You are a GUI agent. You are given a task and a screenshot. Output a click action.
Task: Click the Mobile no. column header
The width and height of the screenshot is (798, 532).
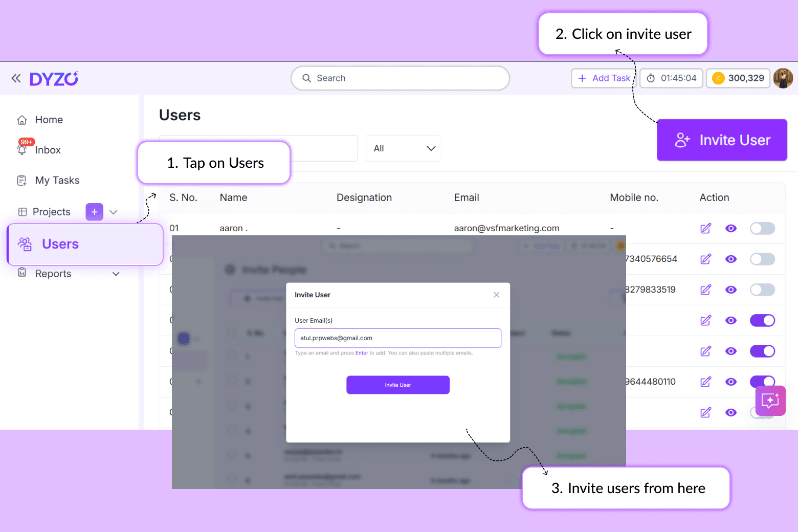[634, 197]
